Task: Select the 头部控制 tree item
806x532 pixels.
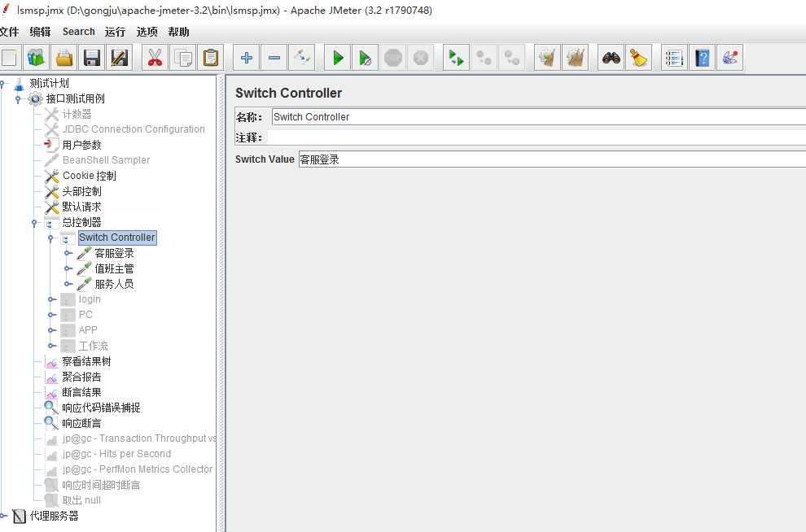Action: click(x=81, y=191)
